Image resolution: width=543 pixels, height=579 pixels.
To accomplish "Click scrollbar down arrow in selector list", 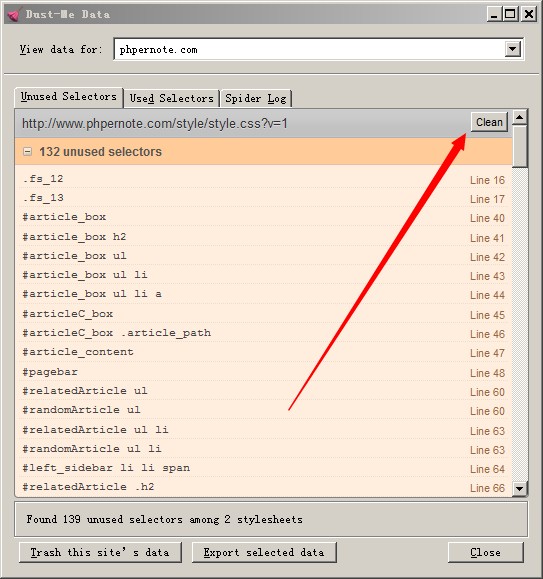I will coord(520,488).
